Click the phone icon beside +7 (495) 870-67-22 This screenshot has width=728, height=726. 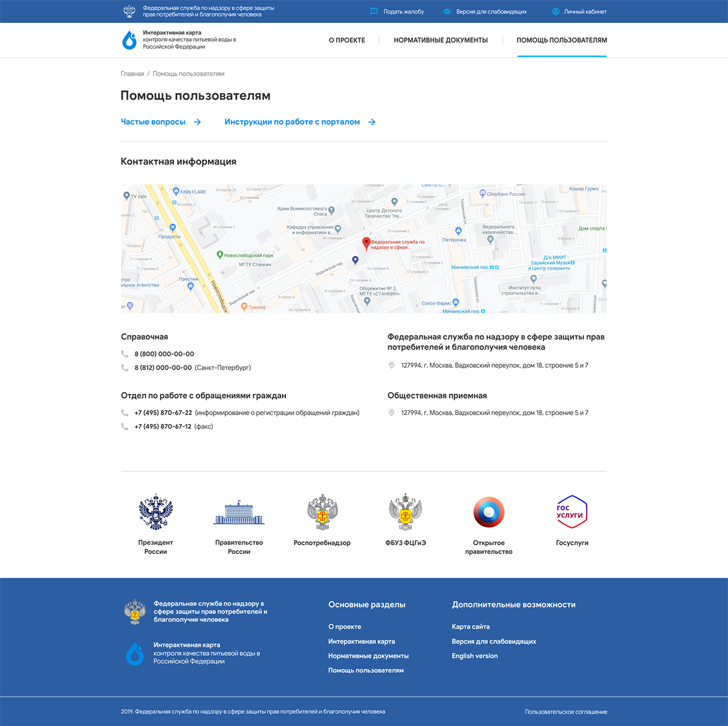pyautogui.click(x=125, y=413)
